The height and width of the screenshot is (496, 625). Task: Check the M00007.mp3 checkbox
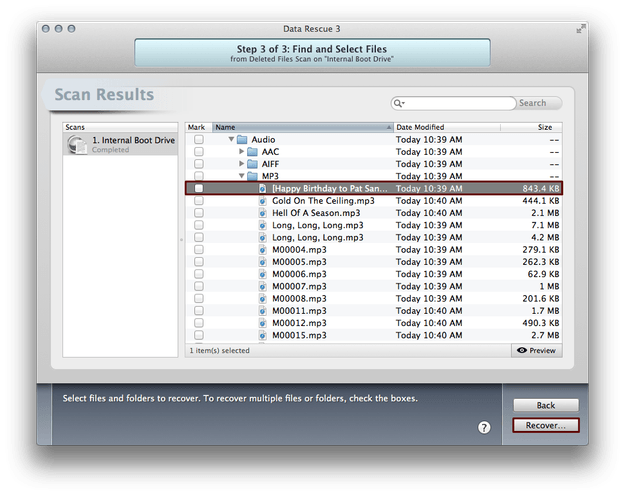coord(199,286)
